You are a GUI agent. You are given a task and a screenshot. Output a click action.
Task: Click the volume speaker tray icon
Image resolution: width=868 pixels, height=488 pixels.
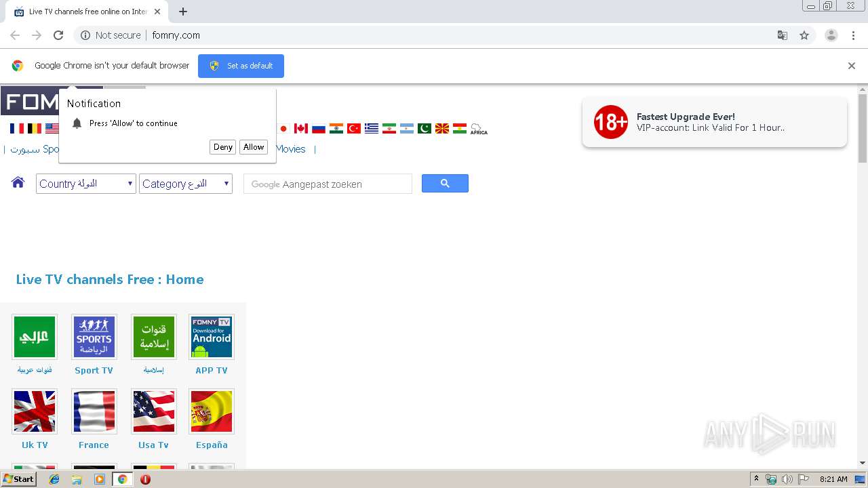[787, 479]
